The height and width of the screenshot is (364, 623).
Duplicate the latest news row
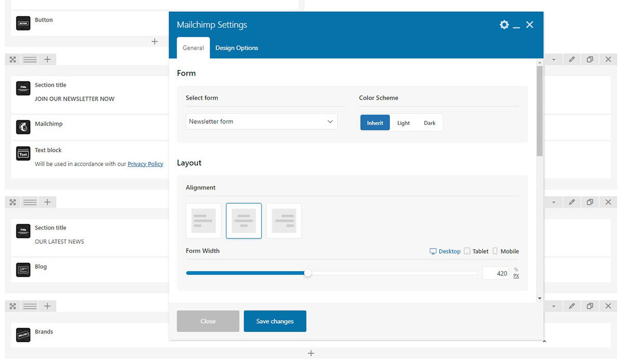point(590,202)
